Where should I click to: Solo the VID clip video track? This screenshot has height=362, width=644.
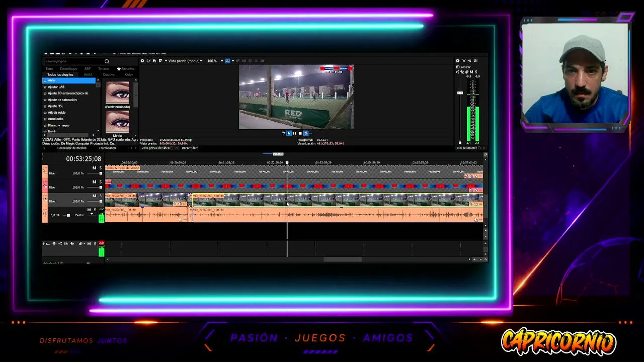[100, 196]
